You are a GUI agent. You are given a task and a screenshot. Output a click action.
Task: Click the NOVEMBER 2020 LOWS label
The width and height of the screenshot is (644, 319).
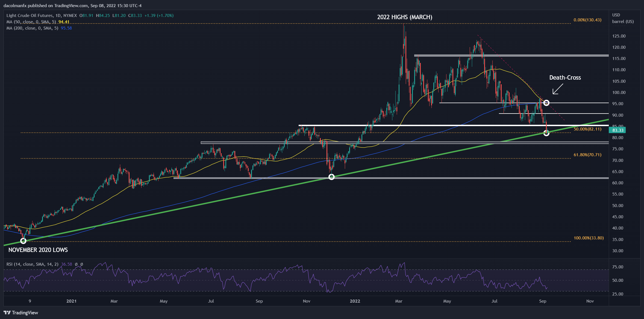pyautogui.click(x=38, y=250)
